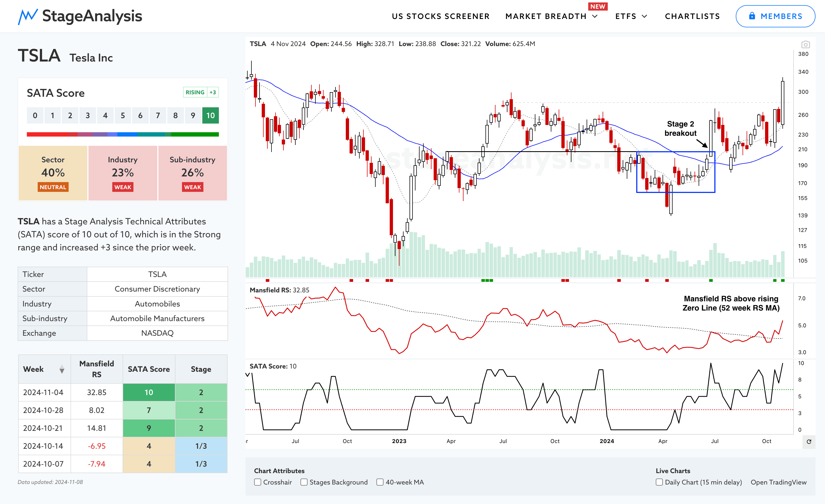
Task: Click the Automobile Manufacturers sub-industry value
Action: [x=157, y=318]
